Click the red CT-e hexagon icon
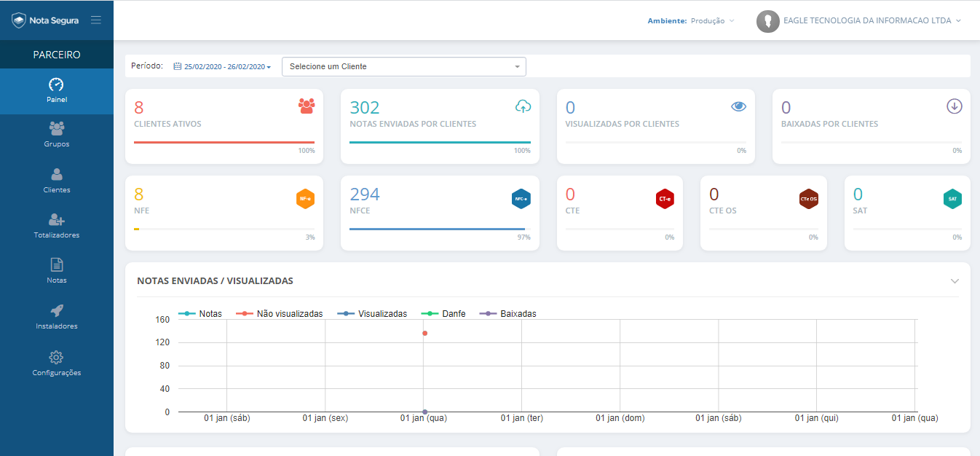Viewport: 980px width, 456px height. click(665, 198)
